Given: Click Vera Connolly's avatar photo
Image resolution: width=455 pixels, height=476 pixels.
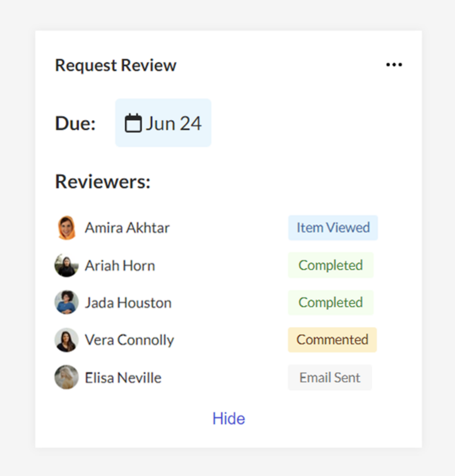Looking at the screenshot, I should tap(66, 340).
